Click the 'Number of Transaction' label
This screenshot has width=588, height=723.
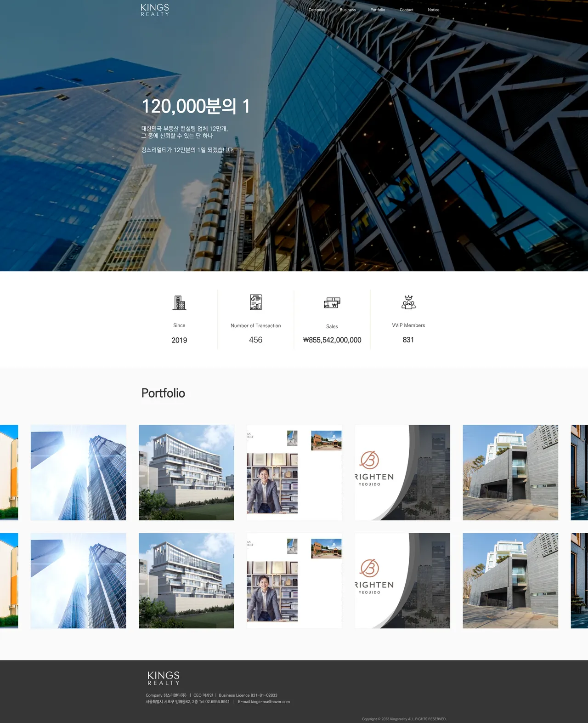pyautogui.click(x=256, y=325)
